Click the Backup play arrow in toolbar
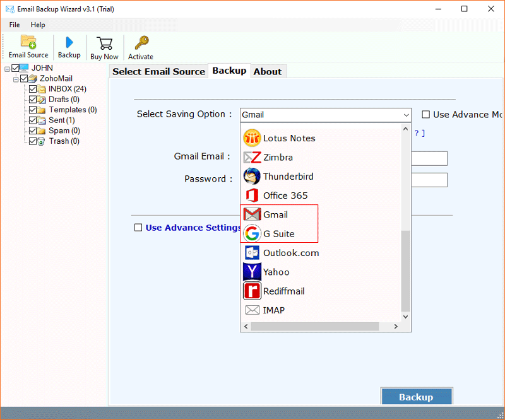 point(69,42)
